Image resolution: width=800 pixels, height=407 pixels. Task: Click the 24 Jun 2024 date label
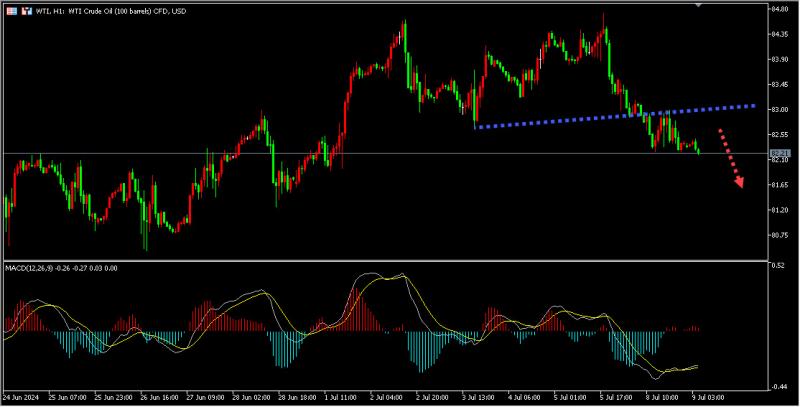(19, 397)
